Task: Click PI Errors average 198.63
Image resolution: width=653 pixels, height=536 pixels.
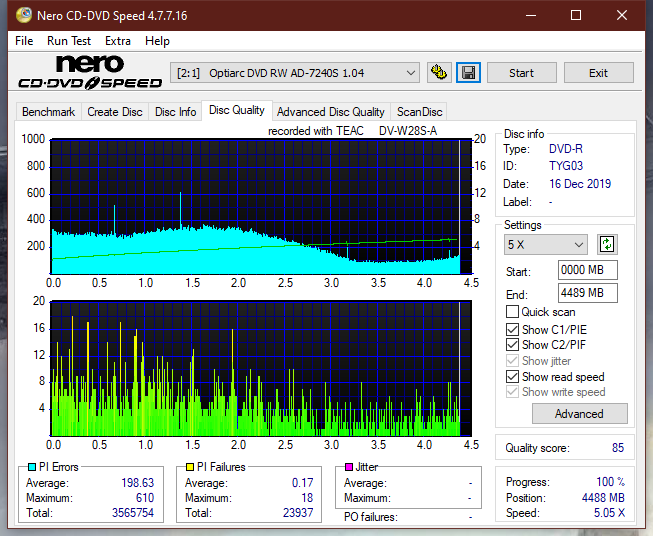Action: 137,483
